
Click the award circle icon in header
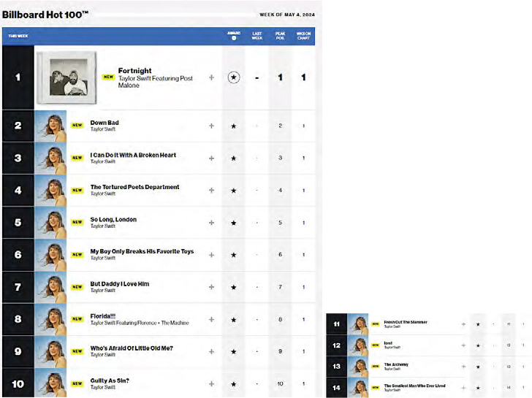click(234, 38)
